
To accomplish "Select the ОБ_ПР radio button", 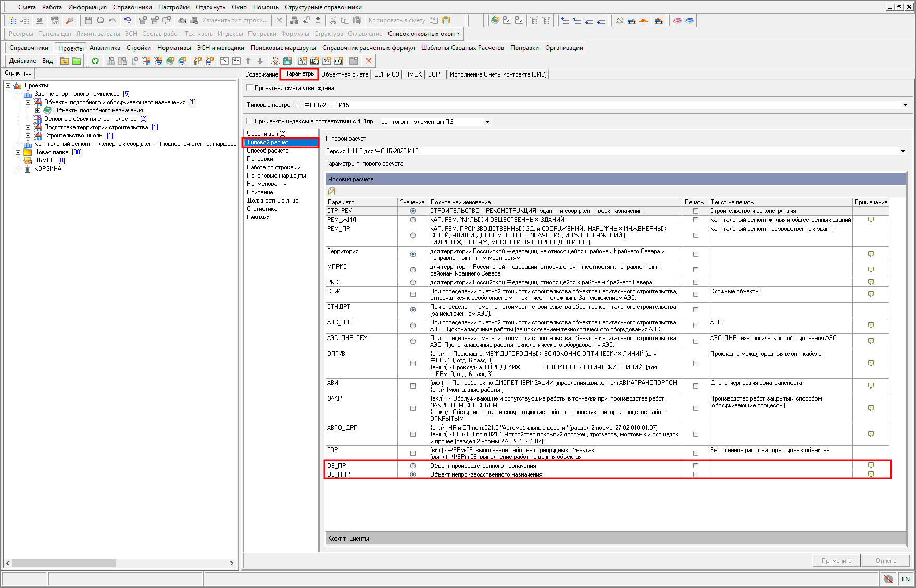I will [x=413, y=466].
